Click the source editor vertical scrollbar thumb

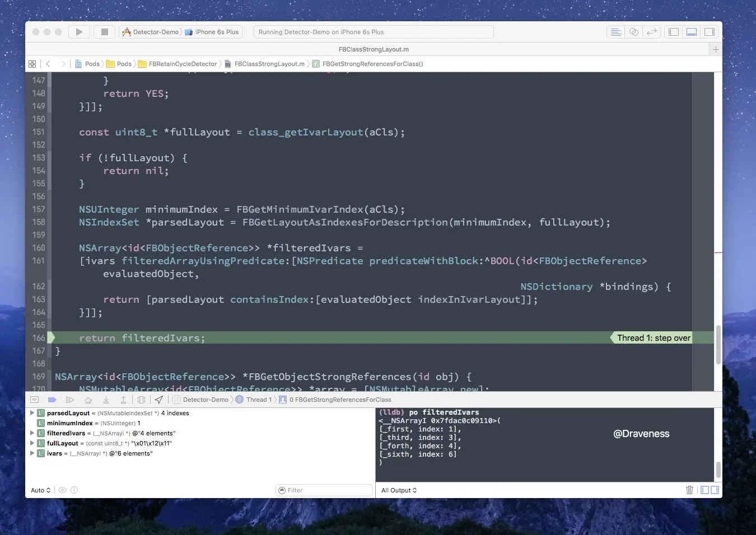(718, 345)
